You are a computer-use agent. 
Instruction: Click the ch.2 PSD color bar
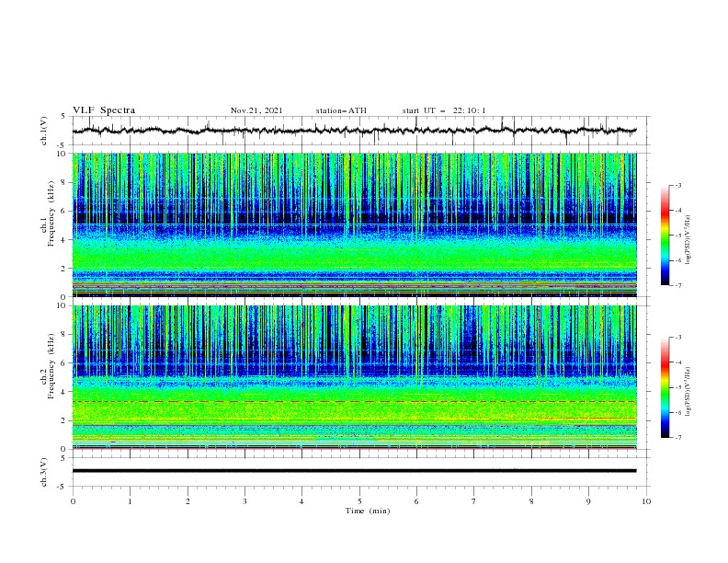coord(665,387)
